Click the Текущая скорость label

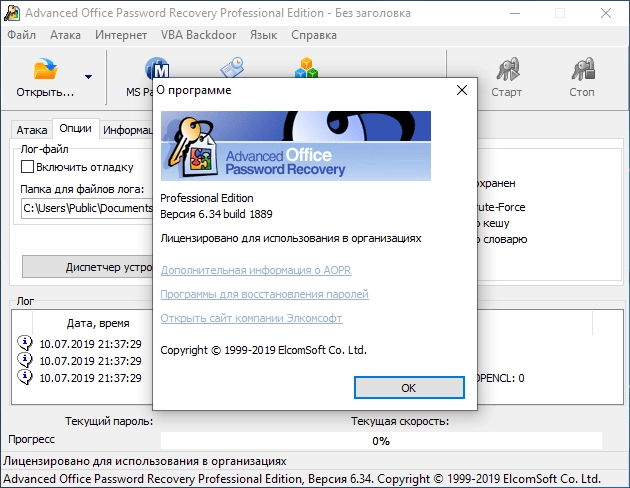[400, 421]
